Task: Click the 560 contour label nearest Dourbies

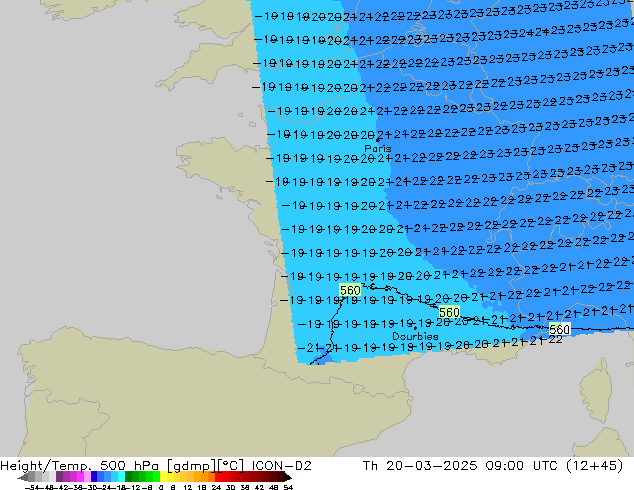Action: [x=449, y=313]
